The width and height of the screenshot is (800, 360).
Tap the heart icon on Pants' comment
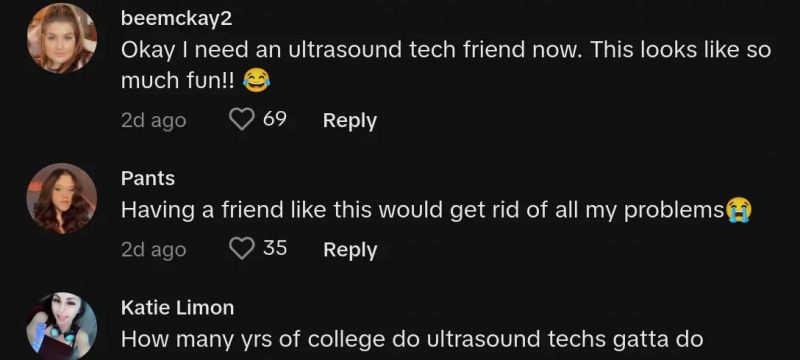coord(242,249)
